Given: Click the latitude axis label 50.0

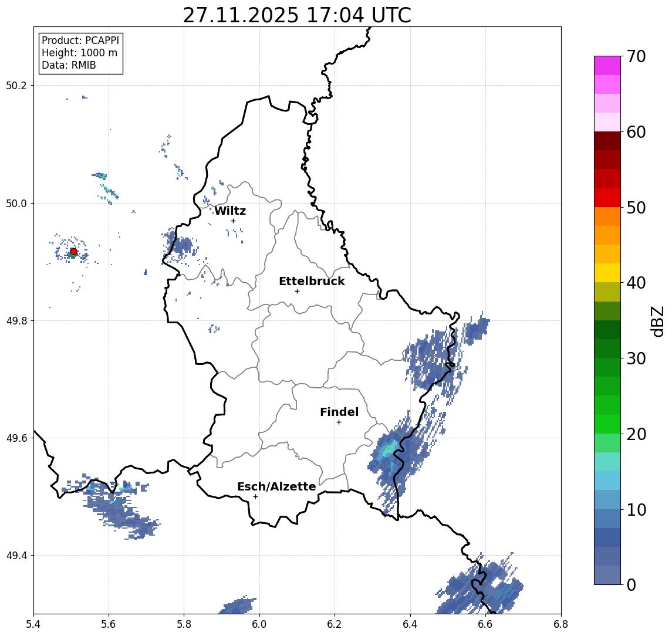Looking at the screenshot, I should [x=16, y=203].
